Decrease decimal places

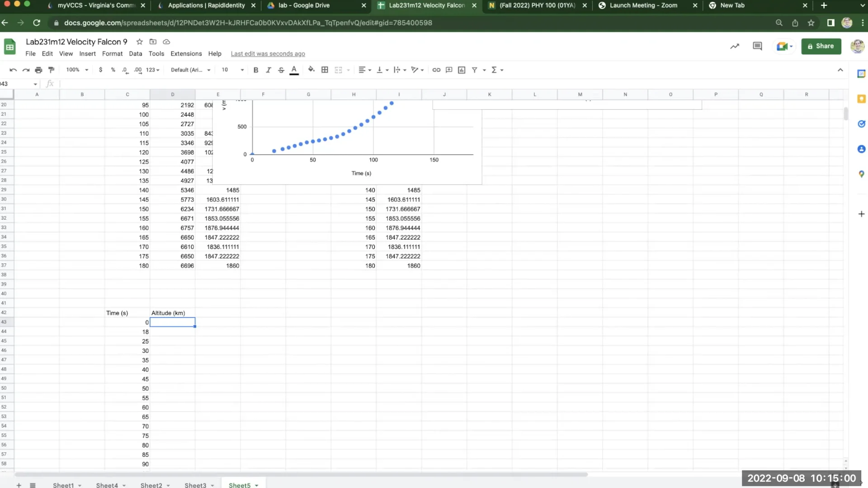click(x=124, y=70)
